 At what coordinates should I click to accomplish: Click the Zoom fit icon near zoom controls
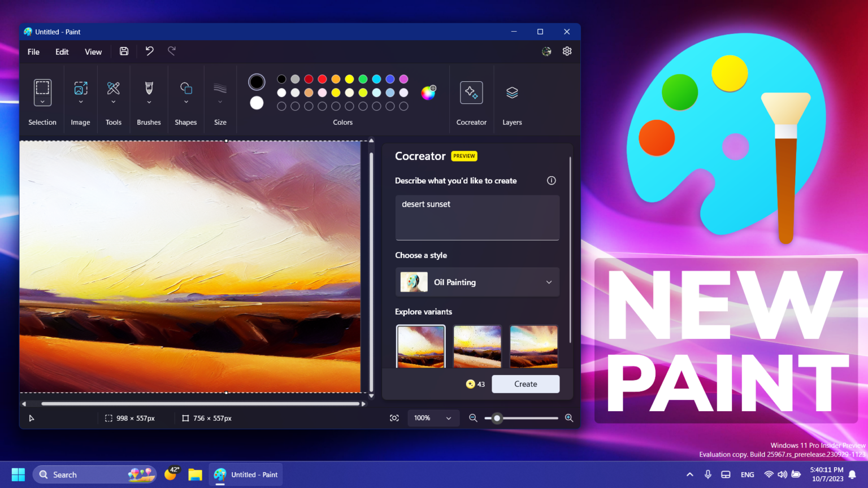pos(394,418)
